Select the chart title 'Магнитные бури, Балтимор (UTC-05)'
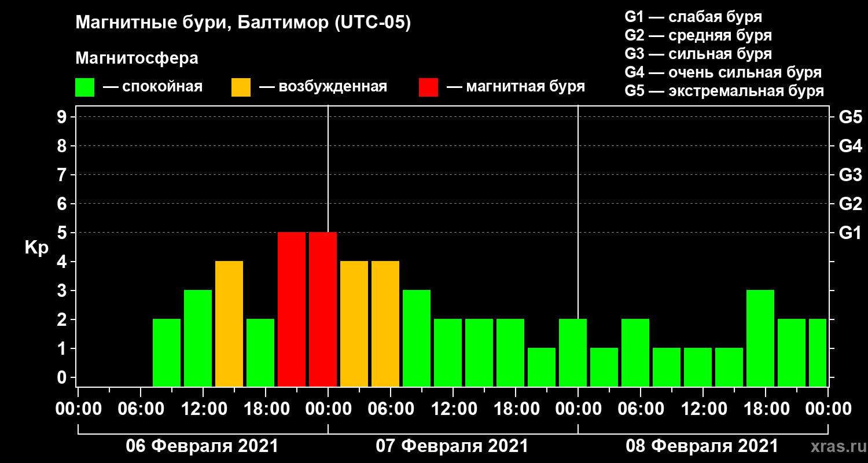This screenshot has height=463, width=868. click(x=243, y=23)
